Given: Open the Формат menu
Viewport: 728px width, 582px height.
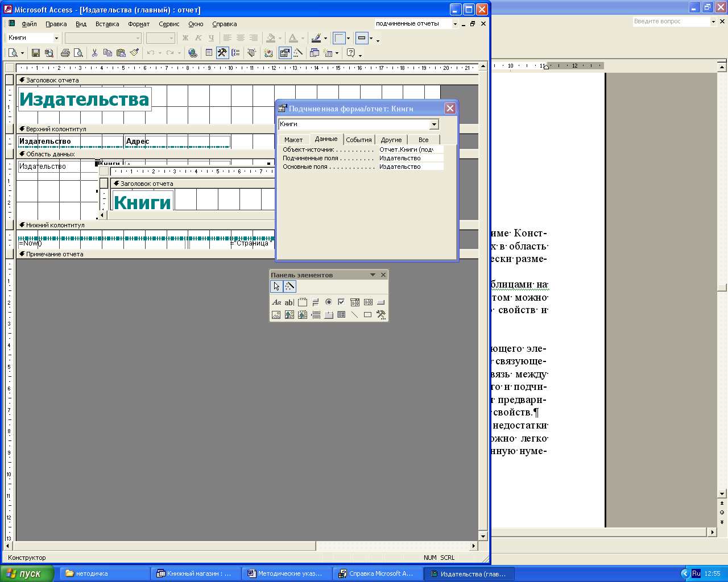Looking at the screenshot, I should pyautogui.click(x=139, y=24).
